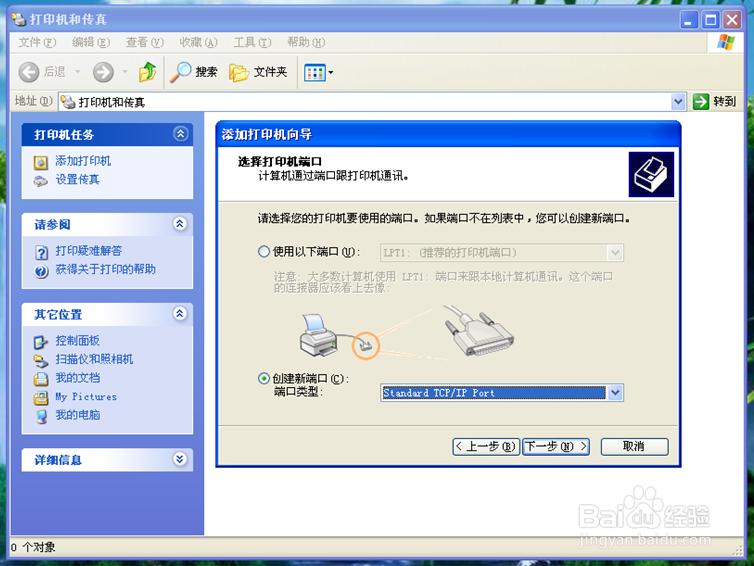Collapse the Printer Tasks (打印机任务) panel

click(x=180, y=134)
